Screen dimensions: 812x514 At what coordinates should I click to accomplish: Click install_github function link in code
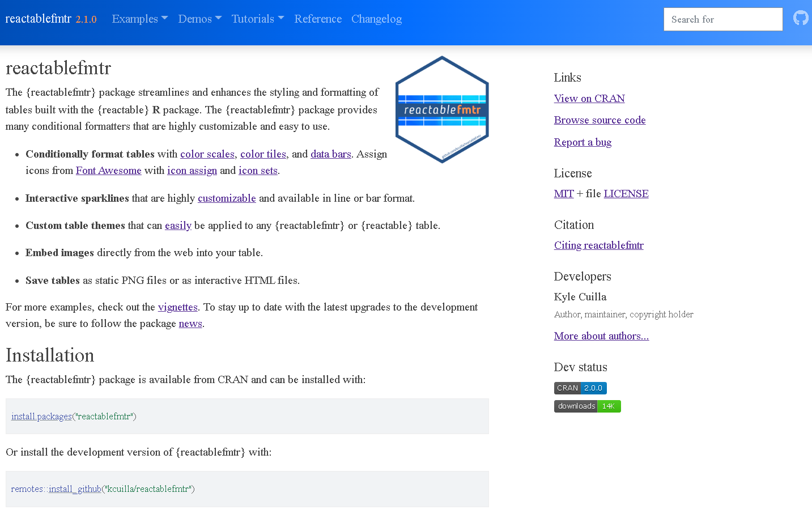(x=75, y=489)
